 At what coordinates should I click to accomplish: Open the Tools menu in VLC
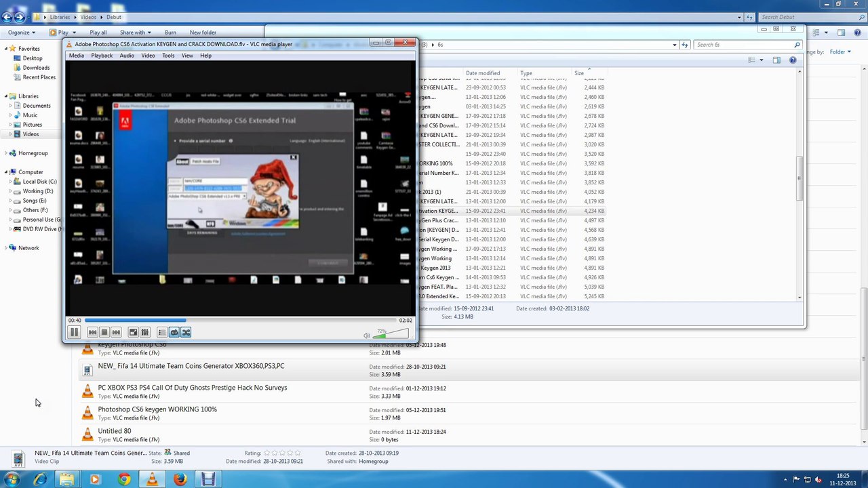click(x=168, y=56)
